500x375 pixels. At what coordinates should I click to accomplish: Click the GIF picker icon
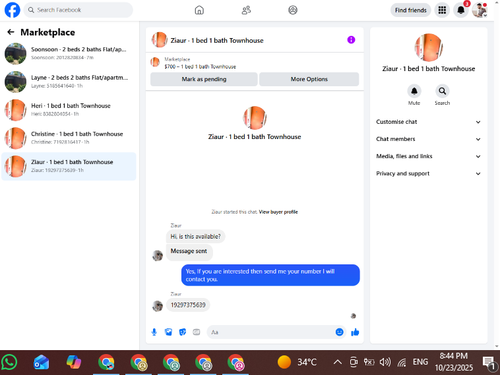[x=197, y=332]
